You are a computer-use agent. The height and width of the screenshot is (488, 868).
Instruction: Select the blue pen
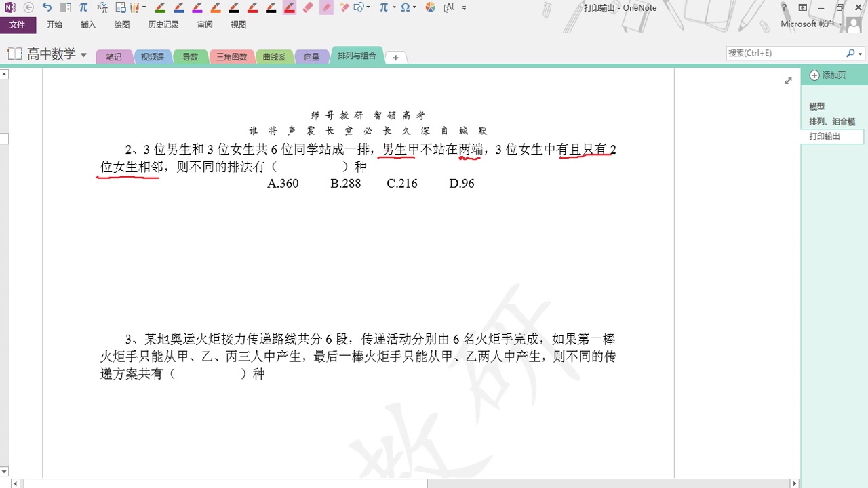(178, 7)
